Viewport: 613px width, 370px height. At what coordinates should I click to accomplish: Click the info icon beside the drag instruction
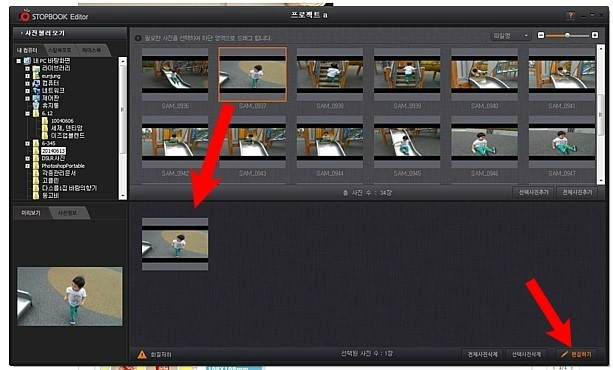click(x=138, y=38)
